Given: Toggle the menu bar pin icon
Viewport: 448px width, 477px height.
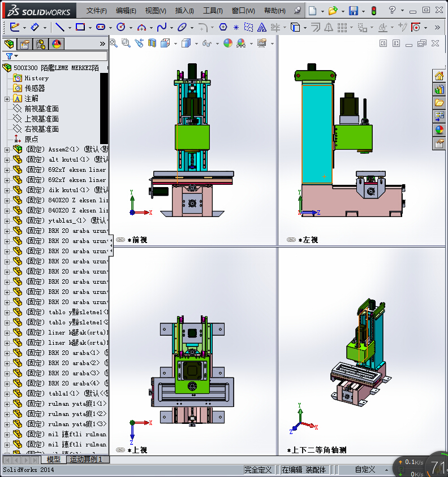Looking at the screenshot, I should click(298, 11).
